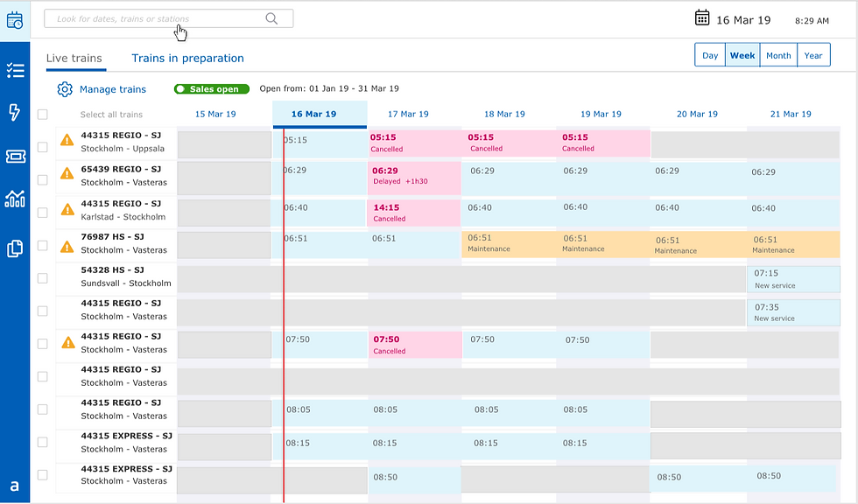Screen dimensions: 858x504
Task: Click the 65439 REGIO - SJ train label
Action: point(121,170)
